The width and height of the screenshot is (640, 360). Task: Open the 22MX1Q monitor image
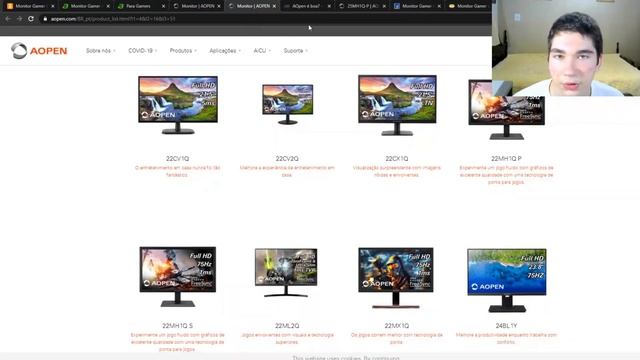pos(396,278)
